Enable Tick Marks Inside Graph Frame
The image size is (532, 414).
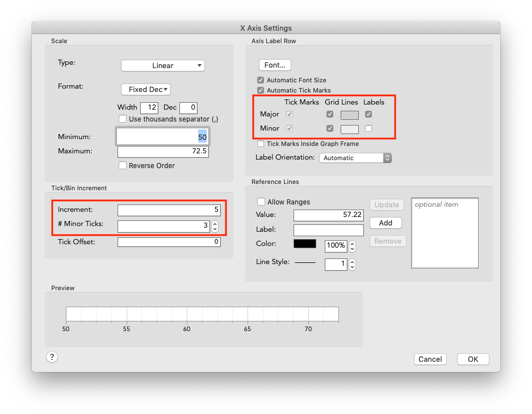[x=261, y=144]
